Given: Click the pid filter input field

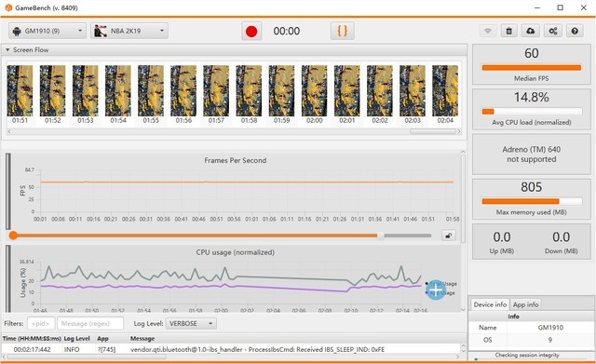Looking at the screenshot, I should coord(41,324).
